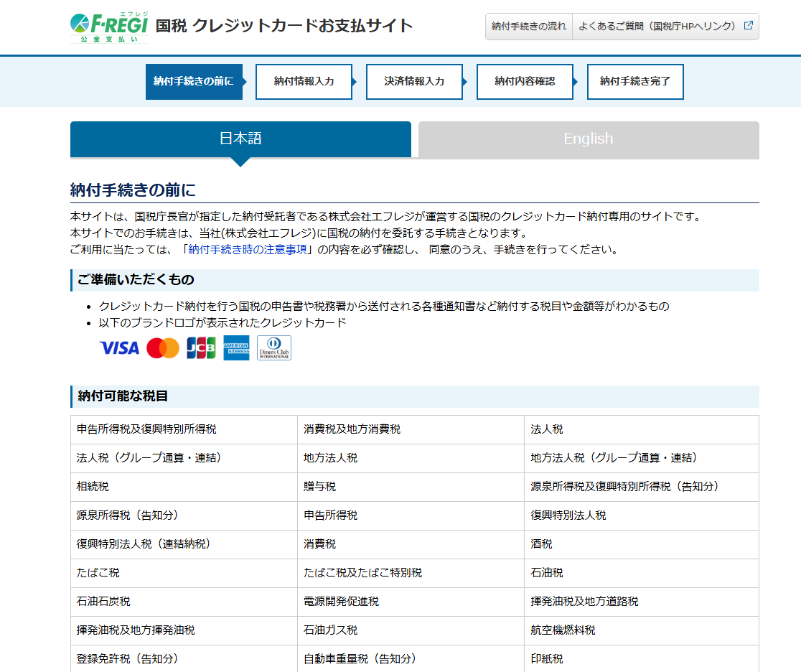This screenshot has height=672, width=801.
Task: Click the F-REGI logo
Action: pos(109,27)
